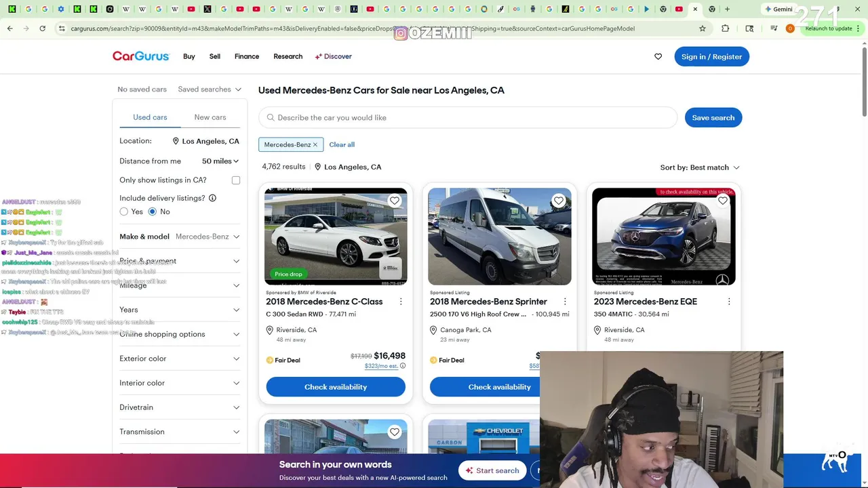Select Yes for delivery listings
The image size is (868, 488).
pos(124,211)
